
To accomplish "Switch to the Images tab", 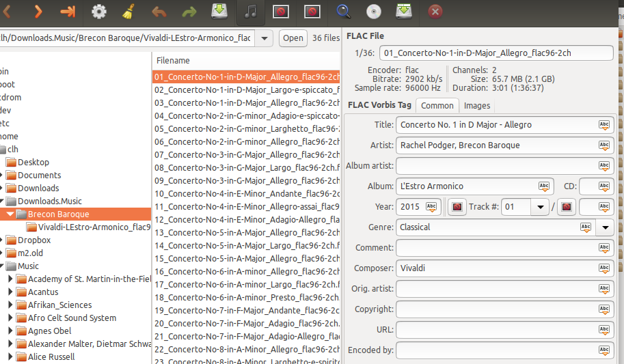I will coord(476,106).
